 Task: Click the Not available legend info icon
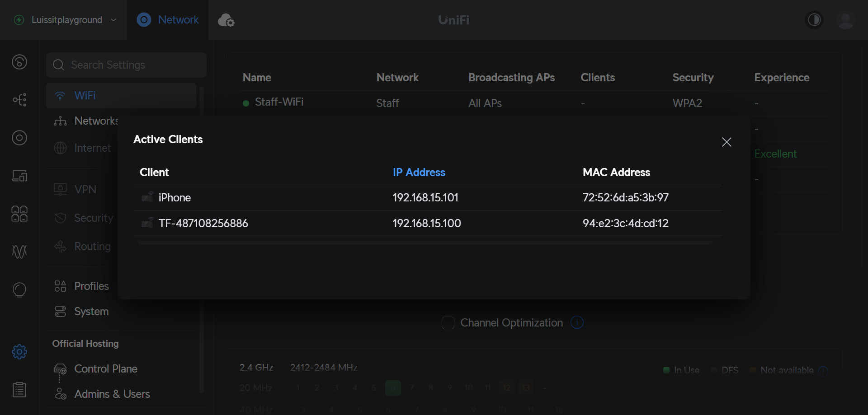[823, 371]
